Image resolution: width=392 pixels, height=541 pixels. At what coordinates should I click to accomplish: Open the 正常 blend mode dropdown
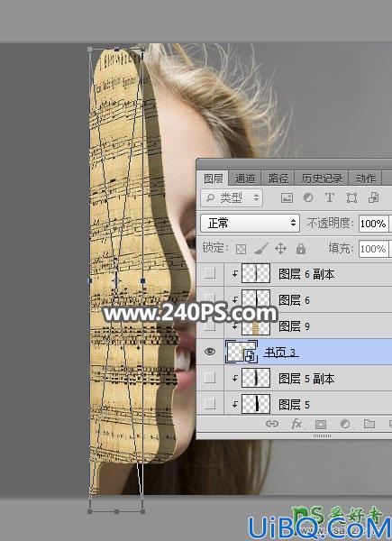(250, 224)
